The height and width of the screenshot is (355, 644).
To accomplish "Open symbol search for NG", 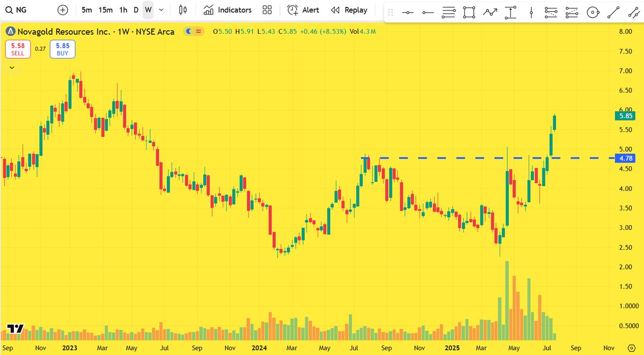I will [x=16, y=10].
